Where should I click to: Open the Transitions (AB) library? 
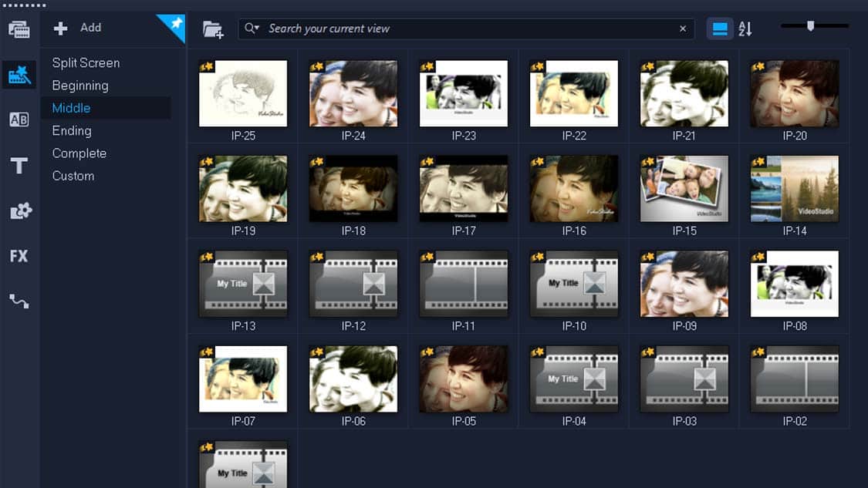click(x=19, y=119)
